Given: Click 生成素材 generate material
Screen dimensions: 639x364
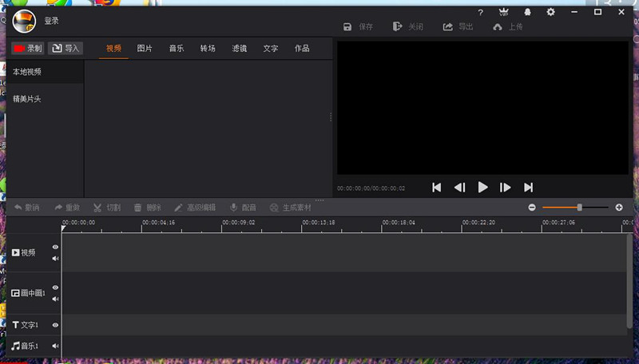Looking at the screenshot, I should 291,208.
